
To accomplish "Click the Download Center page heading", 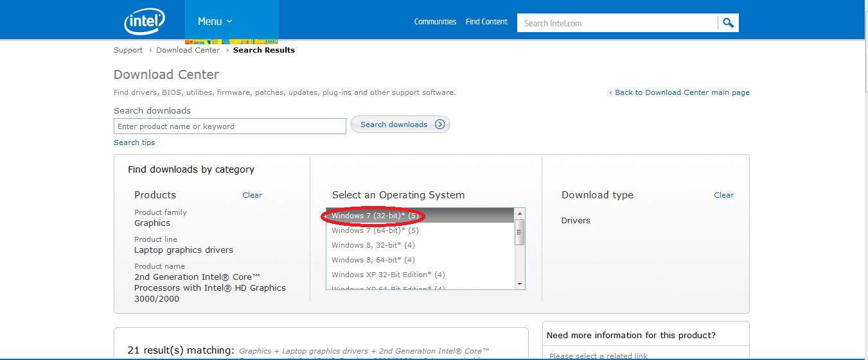I will (166, 74).
